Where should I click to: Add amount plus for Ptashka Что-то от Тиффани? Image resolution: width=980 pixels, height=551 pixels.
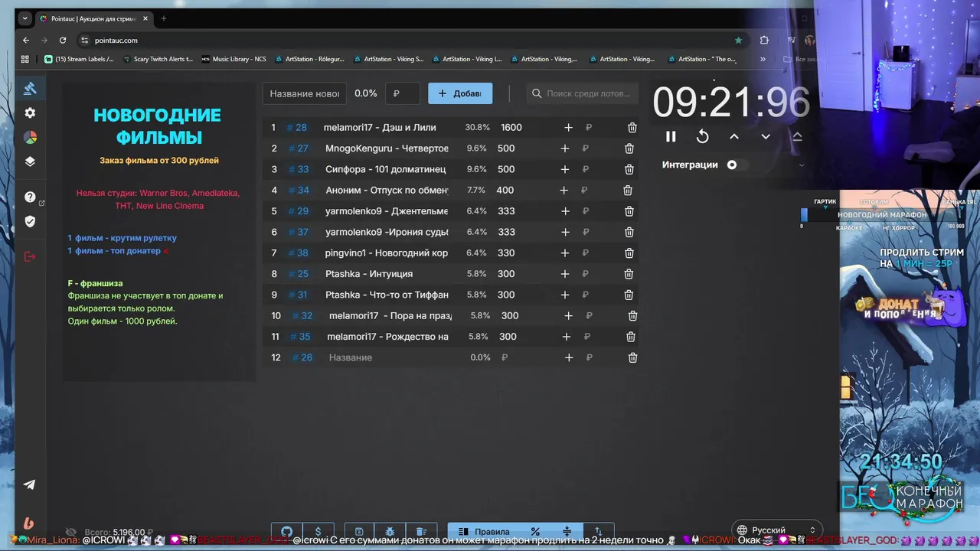(565, 295)
